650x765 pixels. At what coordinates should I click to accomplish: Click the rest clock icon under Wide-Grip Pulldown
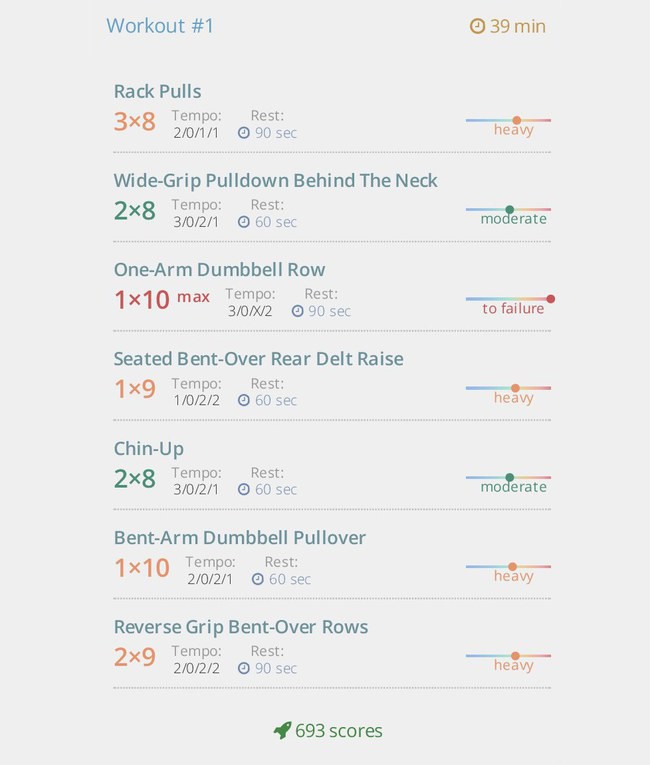click(244, 222)
